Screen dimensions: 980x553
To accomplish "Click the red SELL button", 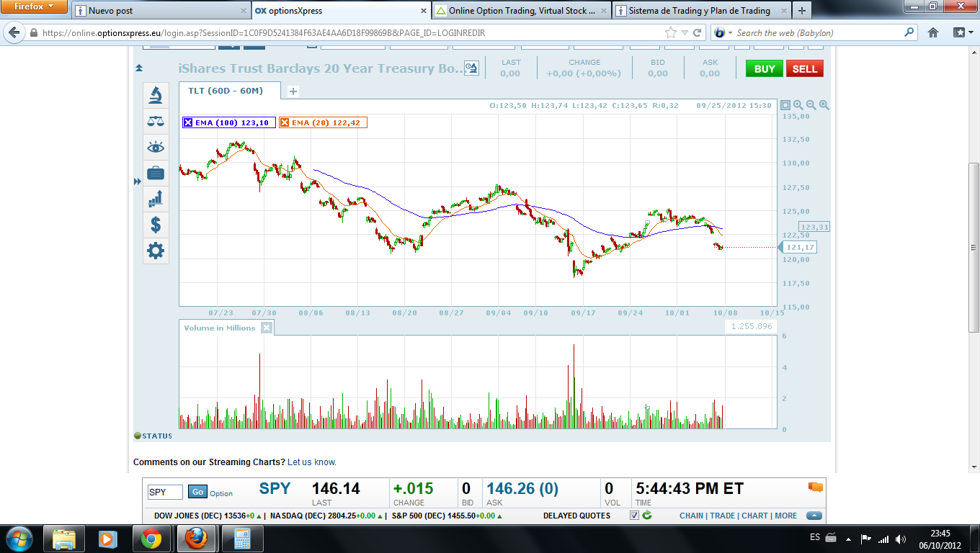I will coord(805,68).
